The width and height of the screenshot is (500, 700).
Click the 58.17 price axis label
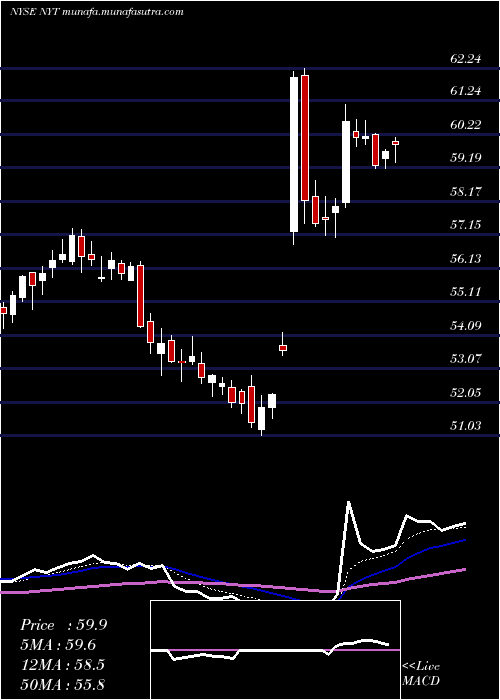pyautogui.click(x=466, y=192)
